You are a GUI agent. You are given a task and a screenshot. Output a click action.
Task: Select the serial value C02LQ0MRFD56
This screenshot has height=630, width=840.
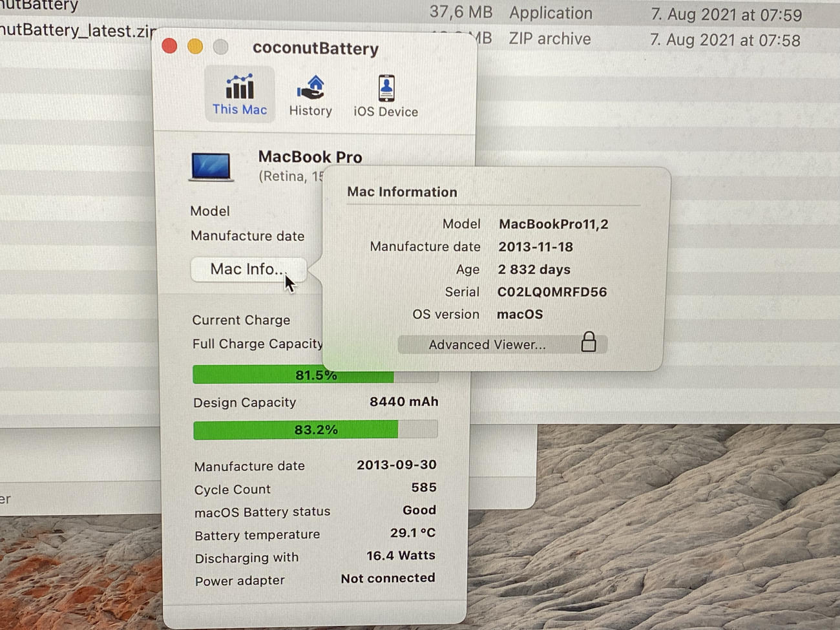coord(552,292)
